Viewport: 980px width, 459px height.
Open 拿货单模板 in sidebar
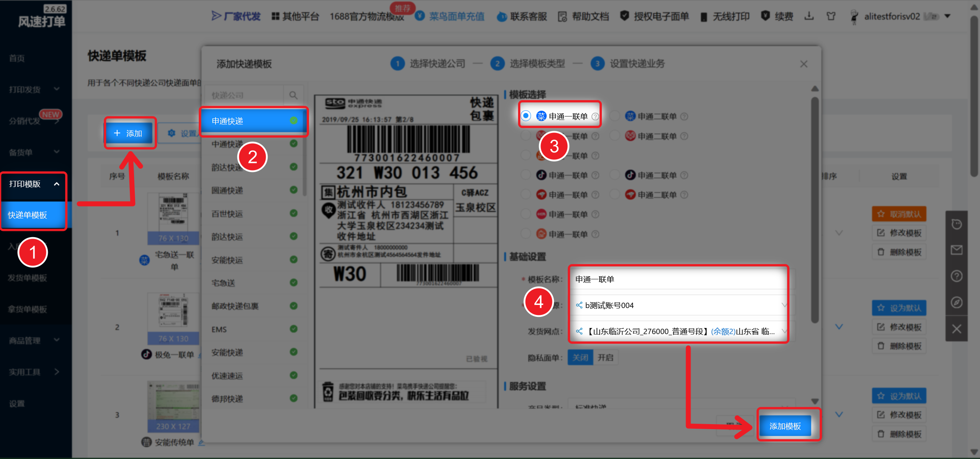(x=27, y=309)
